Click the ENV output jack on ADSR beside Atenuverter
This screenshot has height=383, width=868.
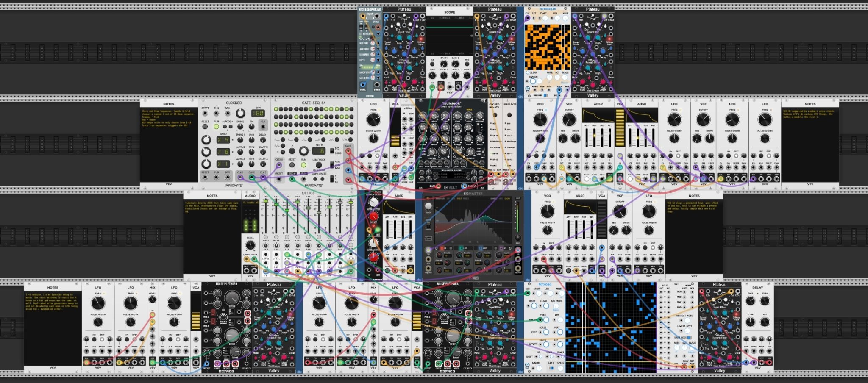(410, 270)
